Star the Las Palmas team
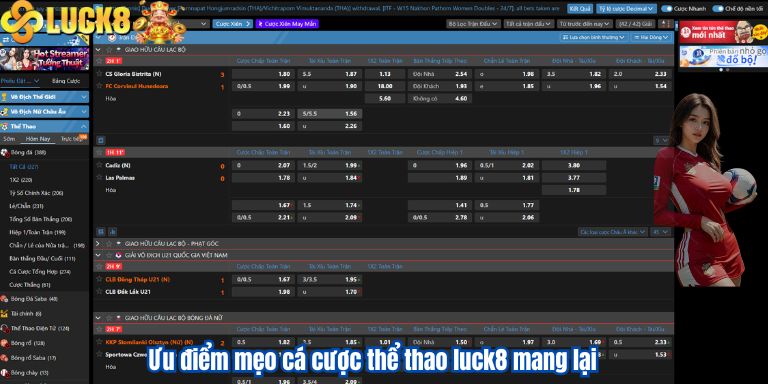 click(99, 177)
